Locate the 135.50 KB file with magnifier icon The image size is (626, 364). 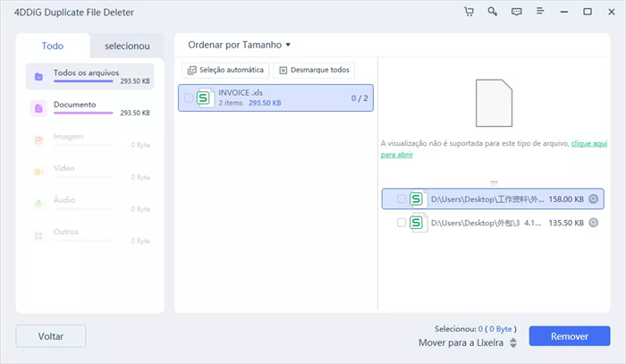click(x=594, y=223)
